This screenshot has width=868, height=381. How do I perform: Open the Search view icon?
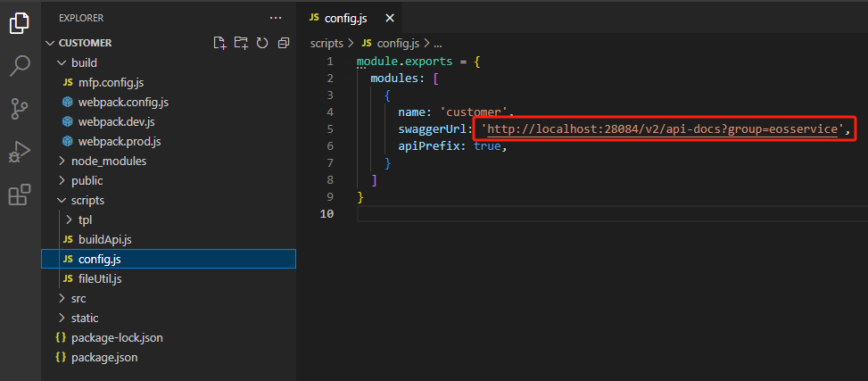20,66
